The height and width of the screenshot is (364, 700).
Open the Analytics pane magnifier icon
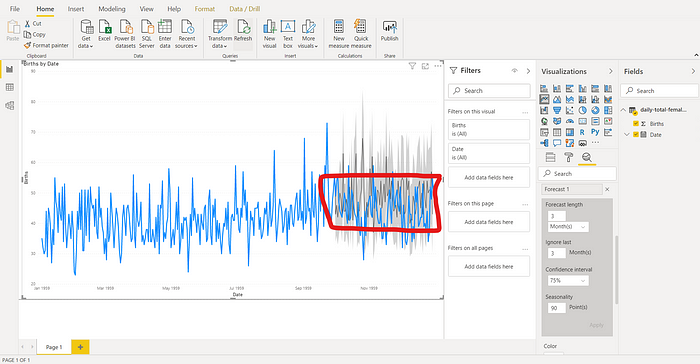coord(587,157)
